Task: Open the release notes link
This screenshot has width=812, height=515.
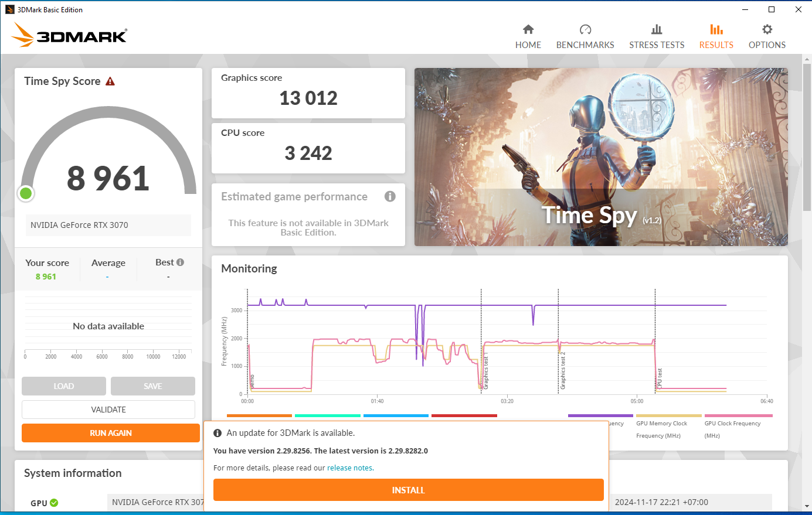Action: tap(350, 468)
